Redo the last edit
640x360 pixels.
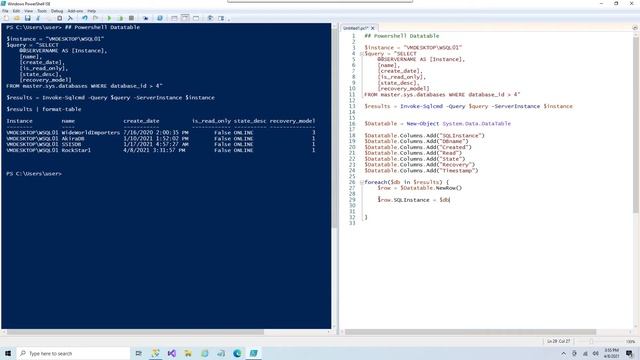pos(96,18)
